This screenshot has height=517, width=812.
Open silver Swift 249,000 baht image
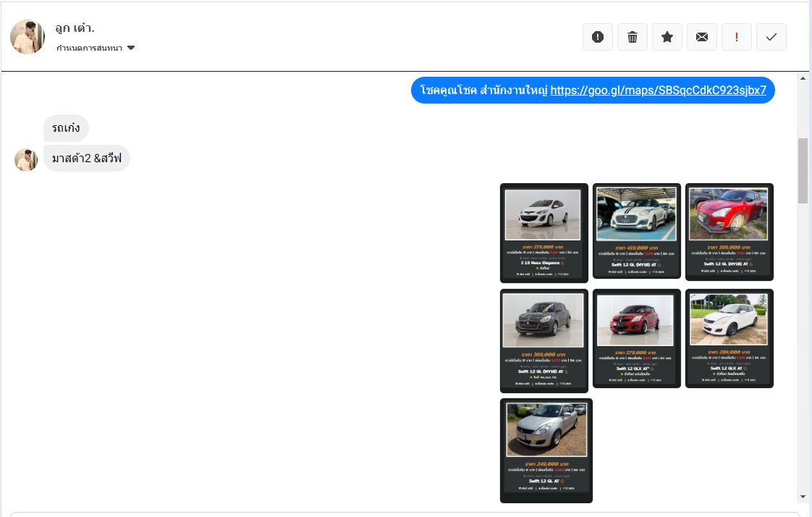pos(546,450)
